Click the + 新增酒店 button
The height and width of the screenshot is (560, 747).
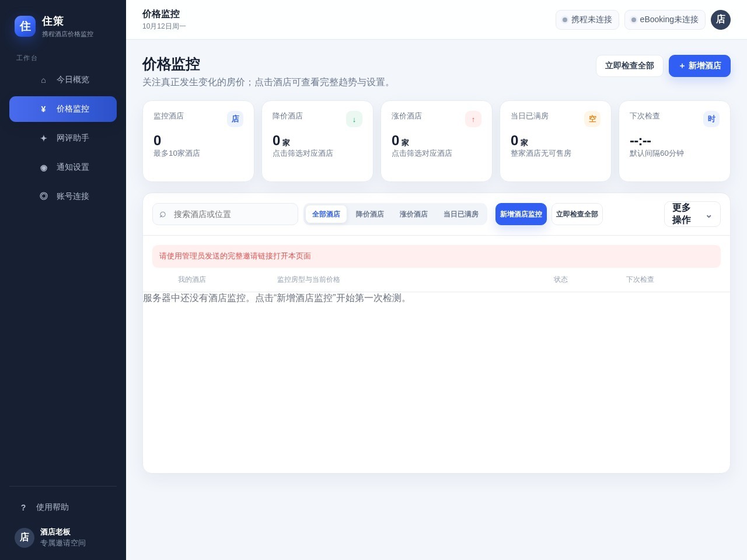click(x=700, y=66)
